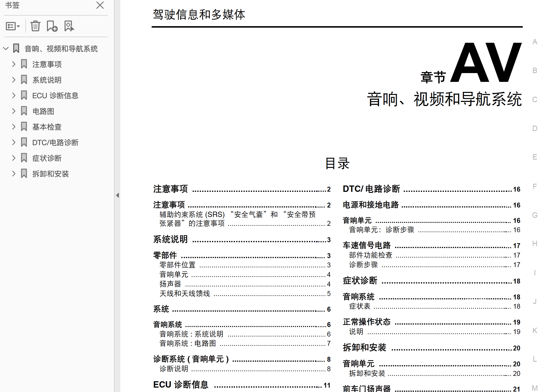This screenshot has width=545, height=392.
Task: Expand the DTC/电路诊断 bookmark
Action: (x=14, y=142)
